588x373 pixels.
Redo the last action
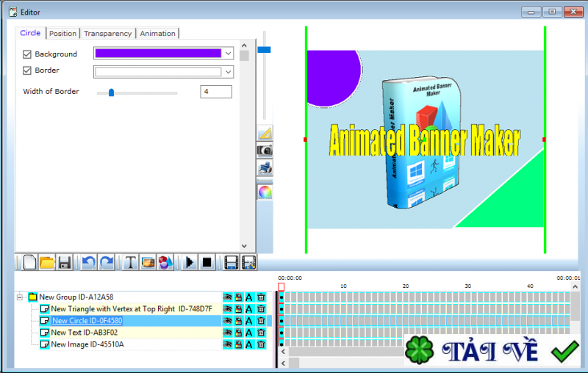[107, 263]
